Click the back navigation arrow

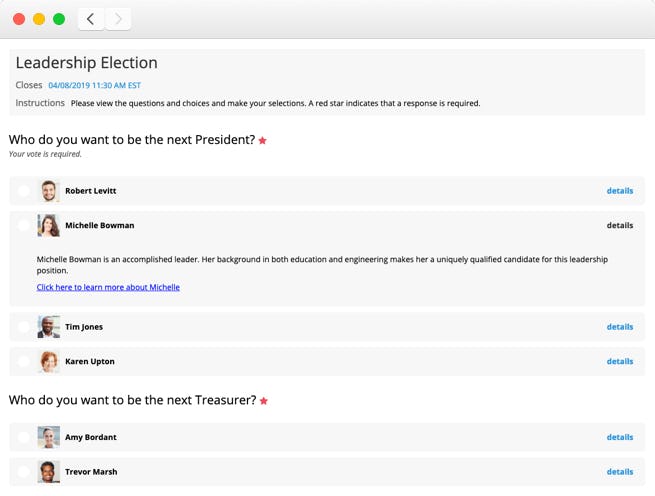tap(91, 19)
